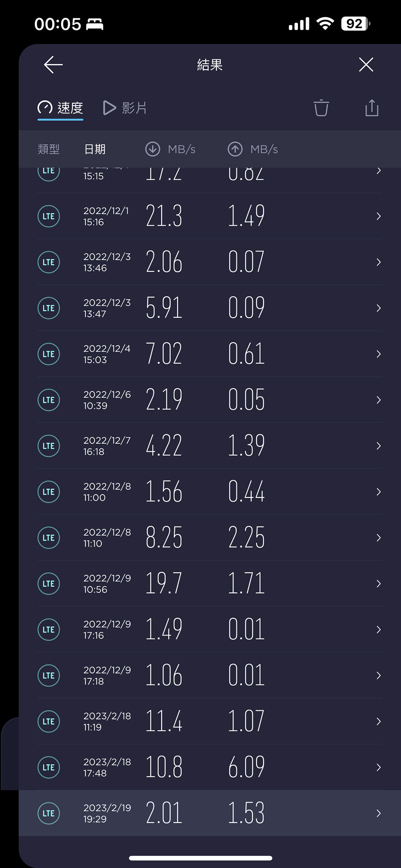Sort by download MB/s arrow icon
This screenshot has height=868, width=401.
(x=153, y=149)
